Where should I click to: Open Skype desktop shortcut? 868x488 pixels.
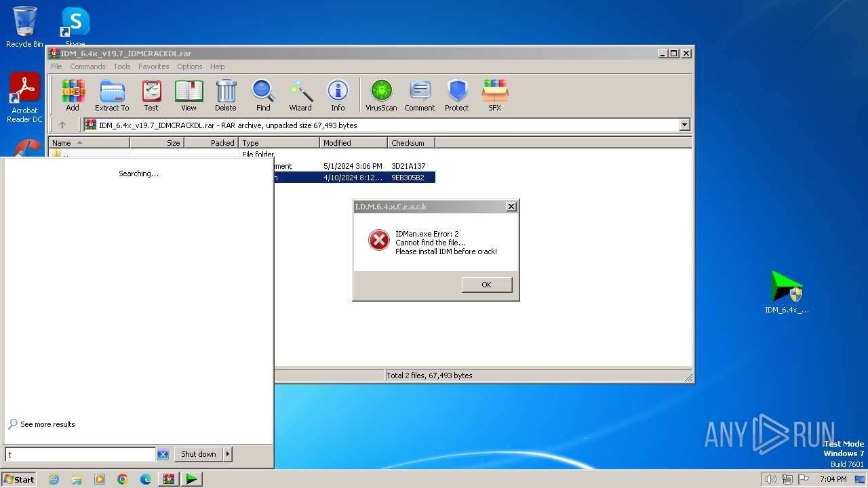[x=75, y=26]
